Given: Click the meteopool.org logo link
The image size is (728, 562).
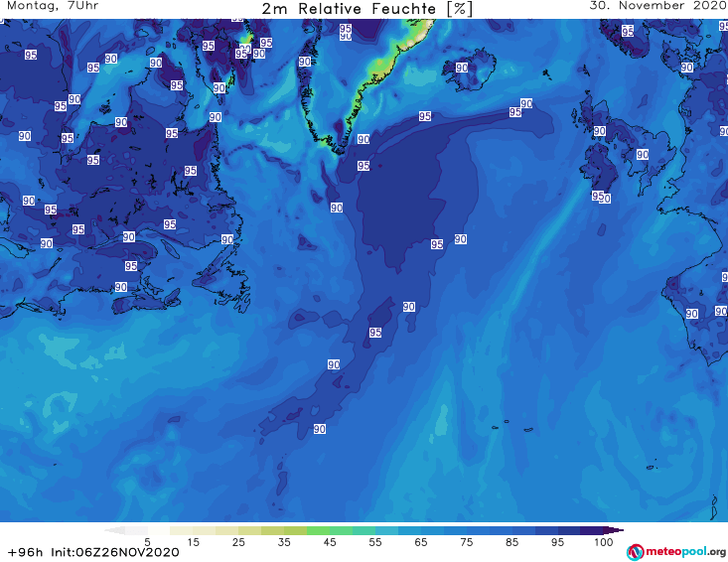Looking at the screenshot, I should click(x=676, y=552).
